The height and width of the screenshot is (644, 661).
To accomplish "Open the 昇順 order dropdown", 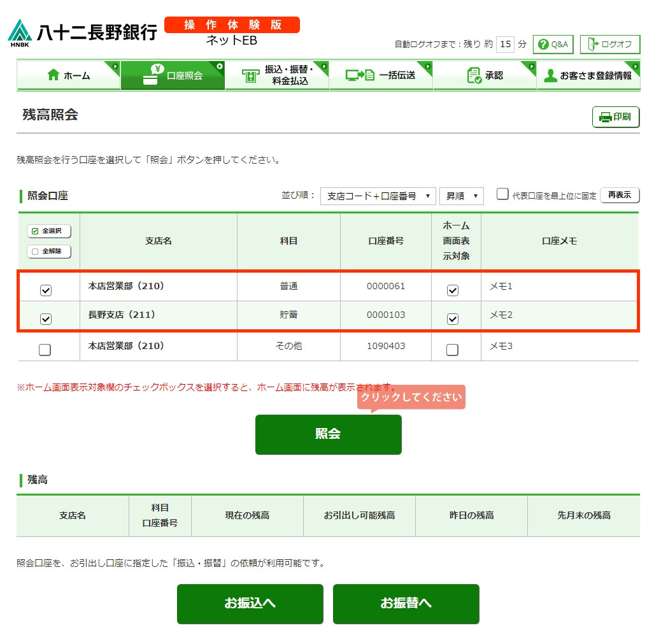I will (461, 196).
